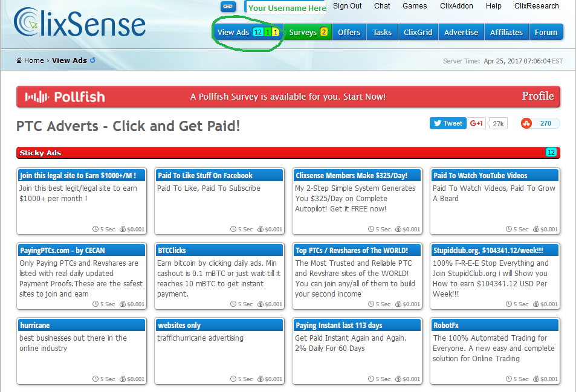Open the Chat link

(x=382, y=6)
